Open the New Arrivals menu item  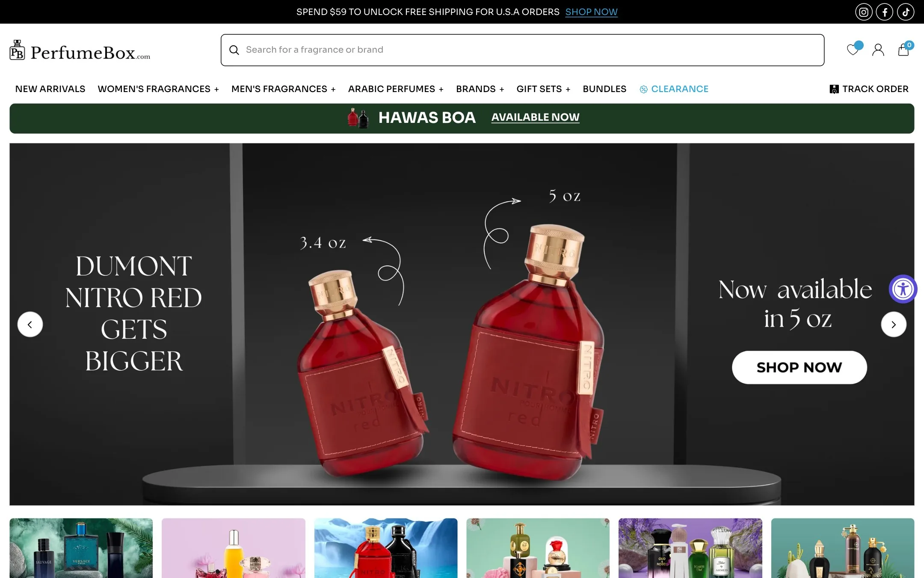pyautogui.click(x=50, y=89)
